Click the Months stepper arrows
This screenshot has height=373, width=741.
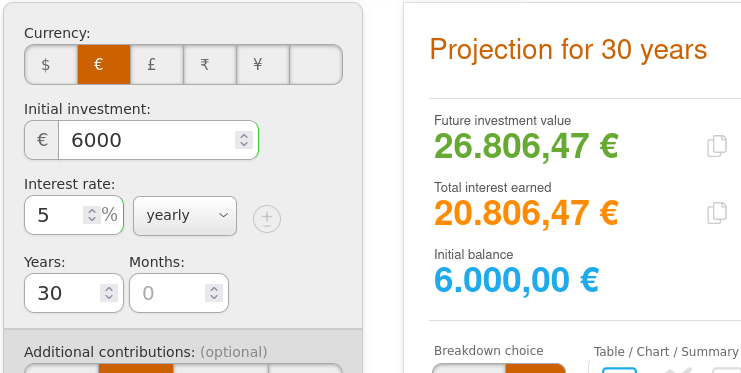[214, 293]
